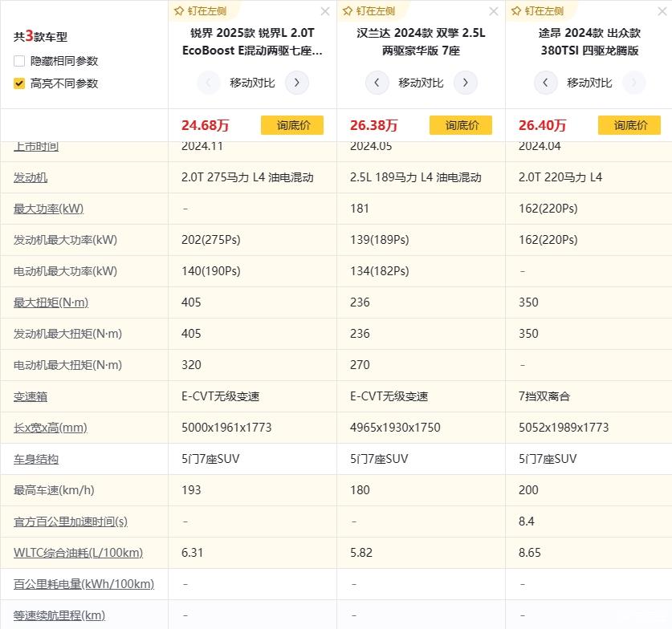Click 询底价 for the 26.38万 汉兰达
Viewport: 672px width, 629px height.
460,125
